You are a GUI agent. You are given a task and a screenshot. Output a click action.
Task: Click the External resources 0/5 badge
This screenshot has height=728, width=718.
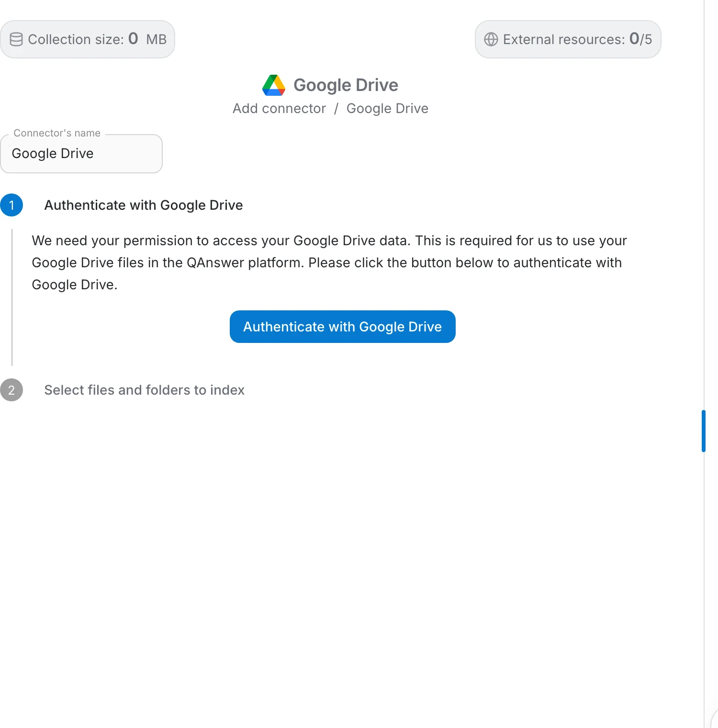coord(568,39)
